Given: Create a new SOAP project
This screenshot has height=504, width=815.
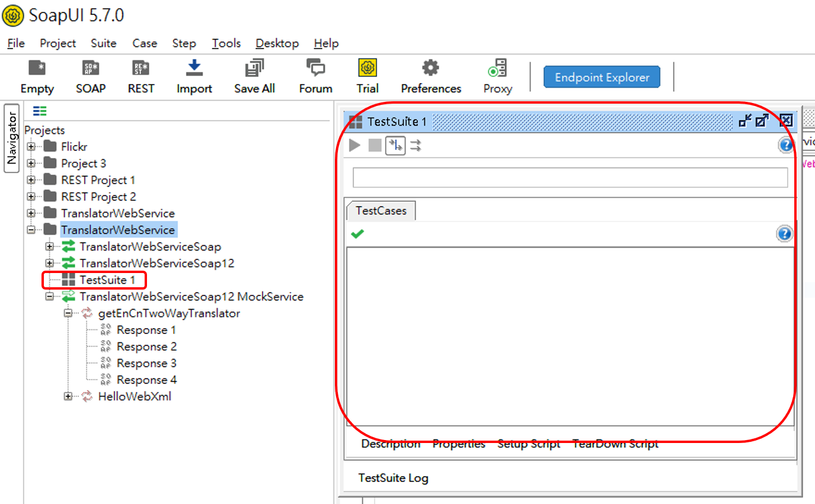Looking at the screenshot, I should point(91,69).
